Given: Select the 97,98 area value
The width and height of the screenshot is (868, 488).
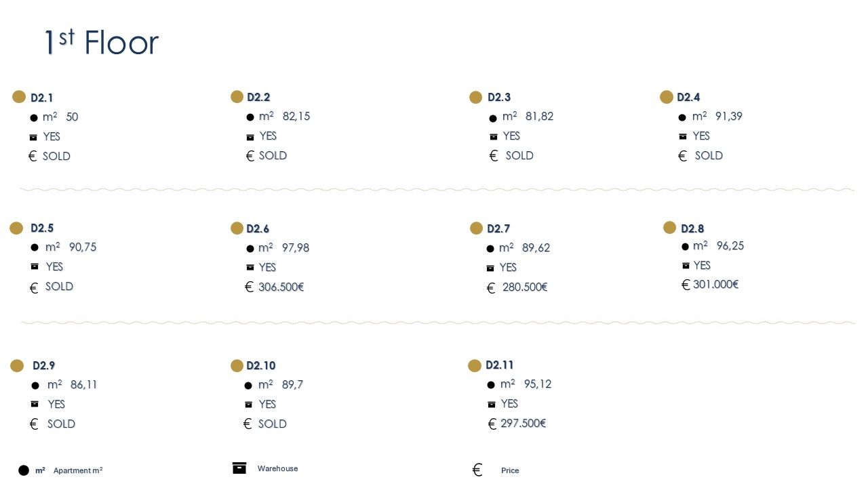Looking at the screenshot, I should tap(296, 248).
